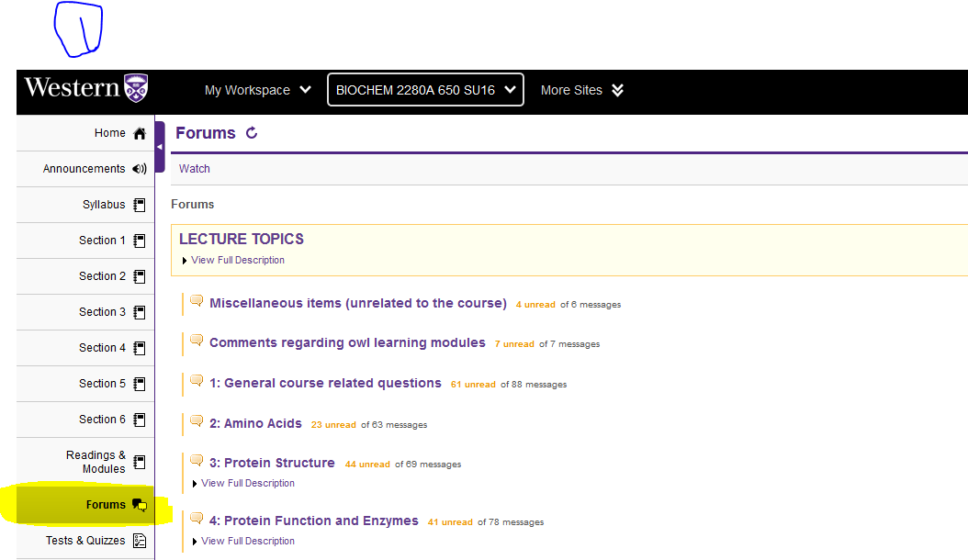968x560 pixels.
Task: Click the '44 unread' count text
Action: tap(367, 465)
